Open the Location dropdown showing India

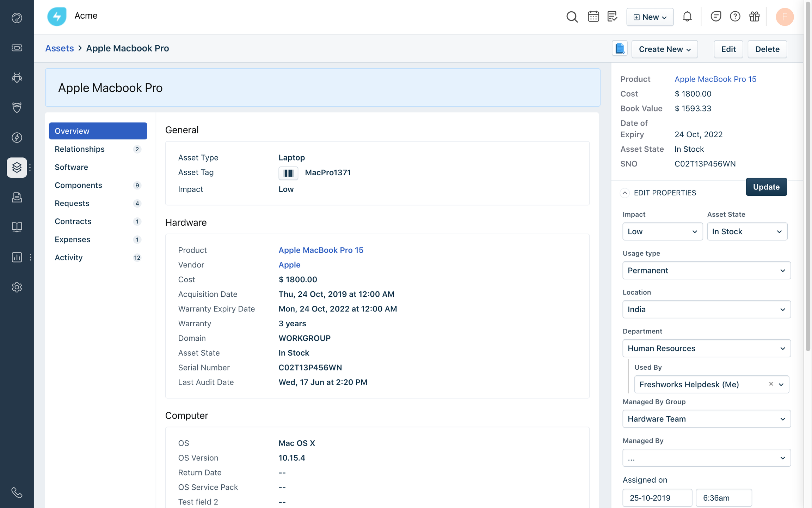[x=706, y=309]
